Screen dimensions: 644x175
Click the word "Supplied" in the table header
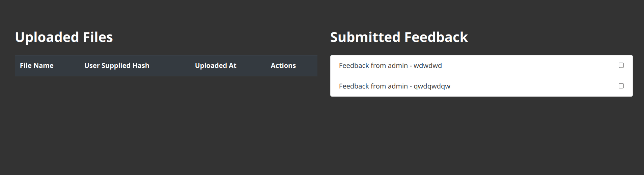coord(116,66)
